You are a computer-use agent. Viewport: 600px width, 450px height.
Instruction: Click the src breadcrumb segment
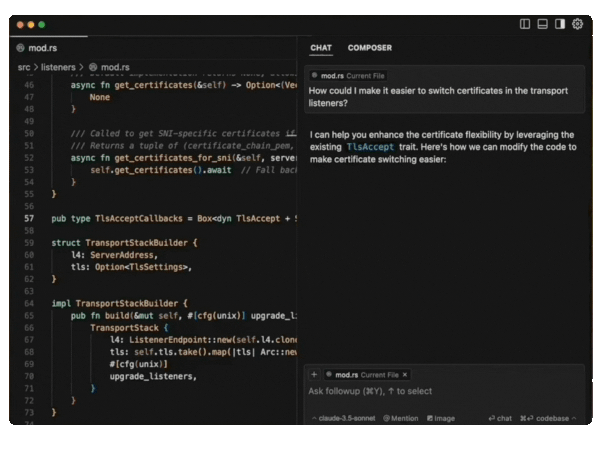24,67
